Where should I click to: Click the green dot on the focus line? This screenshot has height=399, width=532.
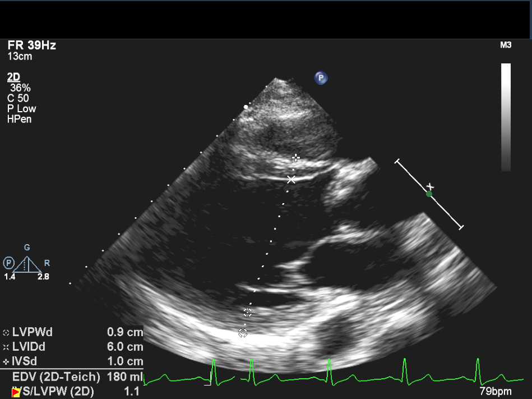[x=429, y=194]
